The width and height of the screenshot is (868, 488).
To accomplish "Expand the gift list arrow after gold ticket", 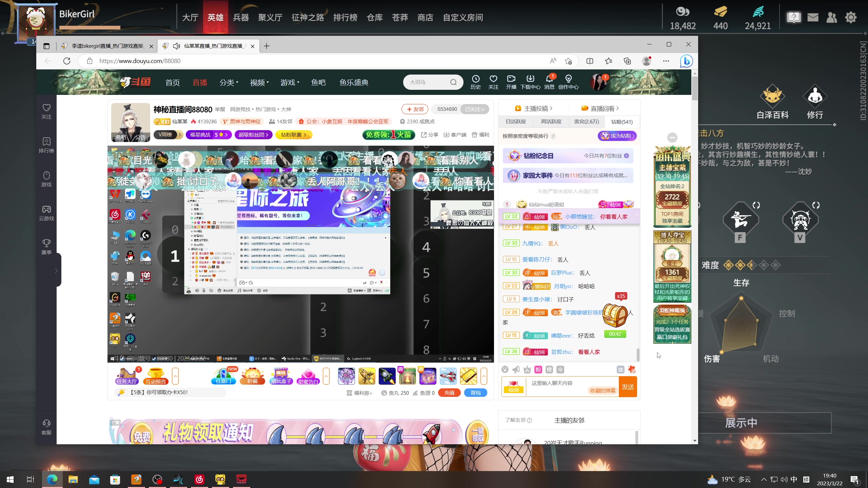I will [x=484, y=376].
